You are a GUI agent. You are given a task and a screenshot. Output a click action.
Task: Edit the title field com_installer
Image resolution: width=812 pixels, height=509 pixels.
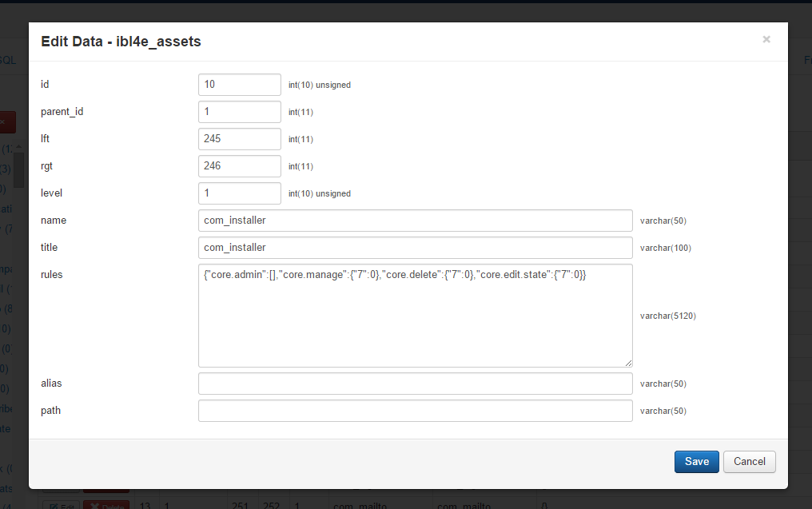click(416, 248)
